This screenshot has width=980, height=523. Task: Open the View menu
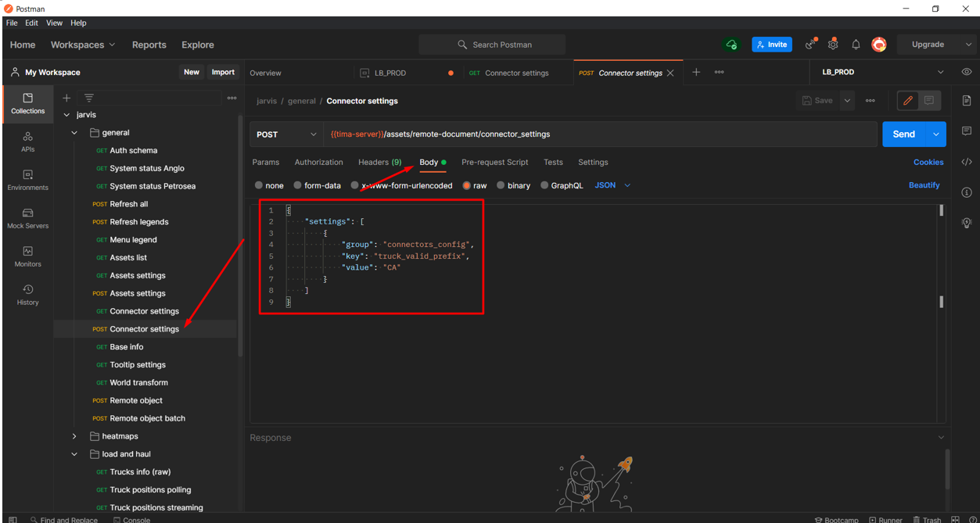tap(54, 23)
